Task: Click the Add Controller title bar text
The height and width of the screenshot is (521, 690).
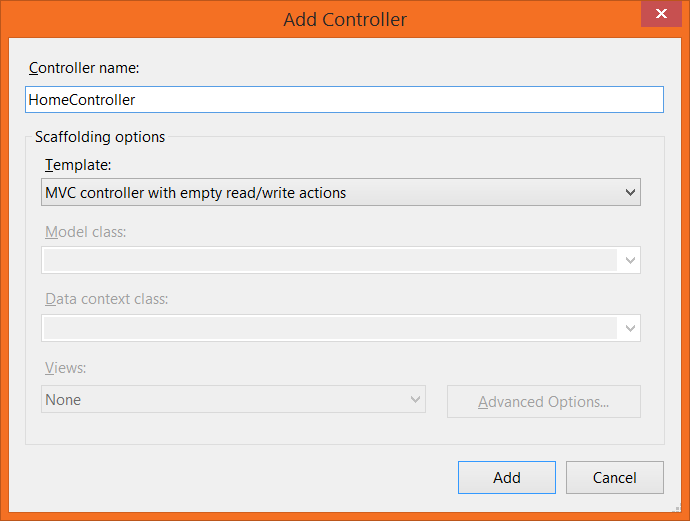Action: point(345,19)
